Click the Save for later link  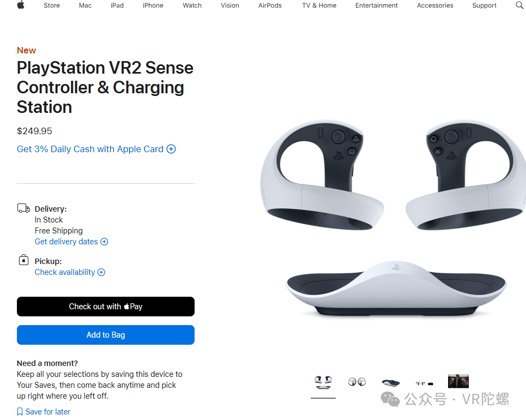click(x=48, y=412)
